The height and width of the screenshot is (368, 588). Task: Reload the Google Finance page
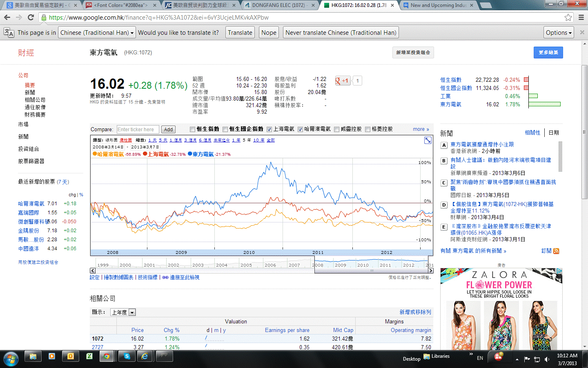click(x=31, y=17)
